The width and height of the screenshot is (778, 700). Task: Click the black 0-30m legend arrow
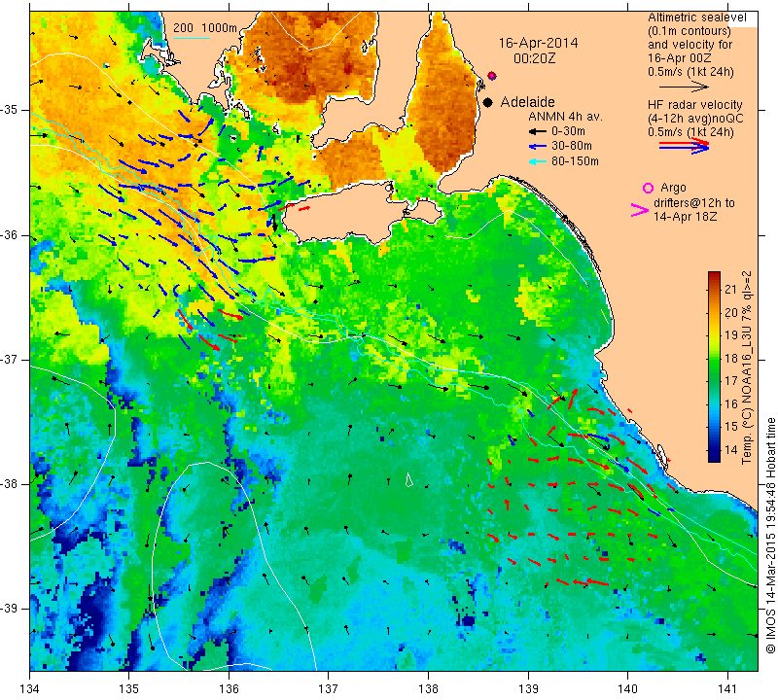538,132
